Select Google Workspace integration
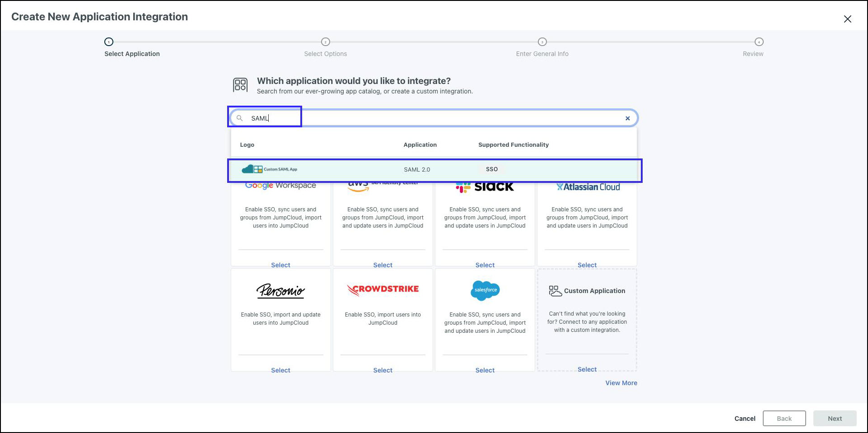 pos(280,265)
